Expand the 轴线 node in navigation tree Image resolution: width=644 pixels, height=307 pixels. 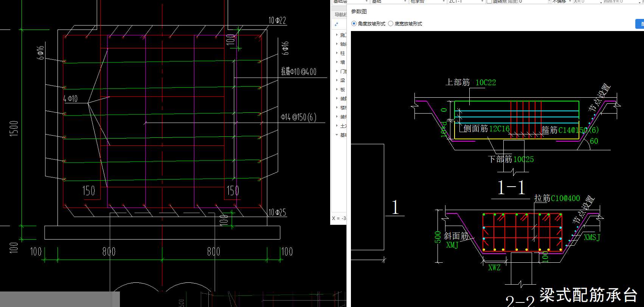(x=337, y=44)
